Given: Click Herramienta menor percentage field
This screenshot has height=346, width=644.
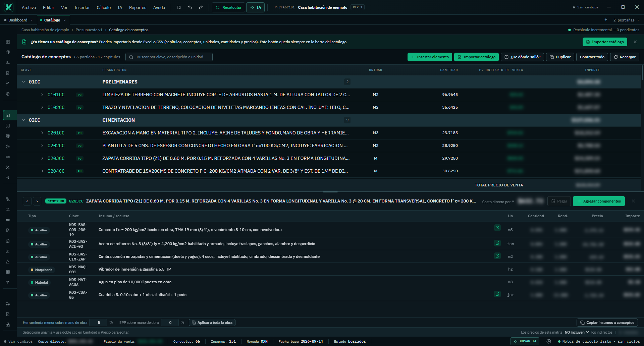Looking at the screenshot, I should 99,323.
